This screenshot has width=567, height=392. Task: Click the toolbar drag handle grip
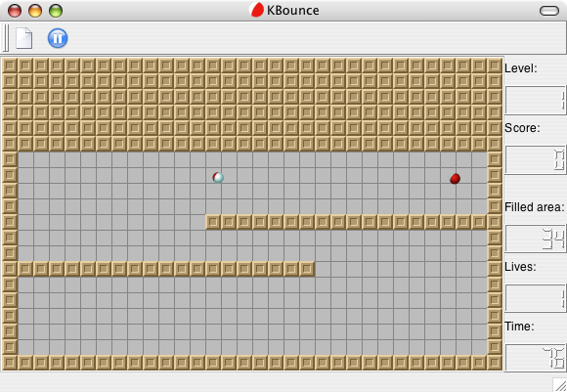[6, 38]
